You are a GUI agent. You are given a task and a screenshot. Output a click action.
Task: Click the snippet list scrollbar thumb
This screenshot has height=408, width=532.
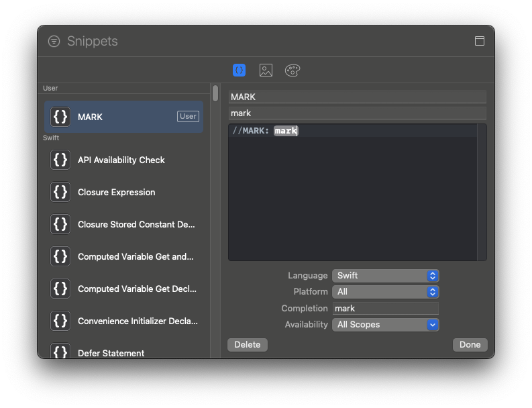pos(215,93)
